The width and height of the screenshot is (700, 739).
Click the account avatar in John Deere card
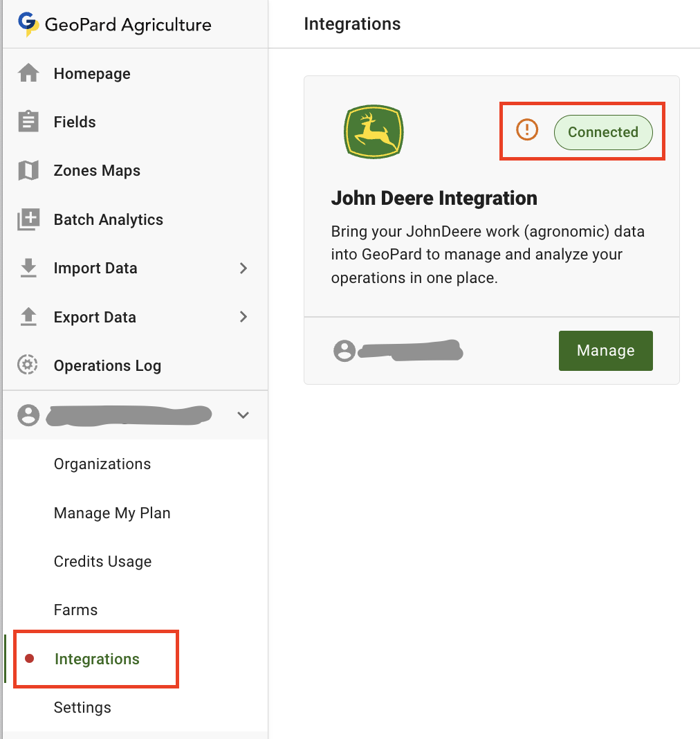click(344, 351)
